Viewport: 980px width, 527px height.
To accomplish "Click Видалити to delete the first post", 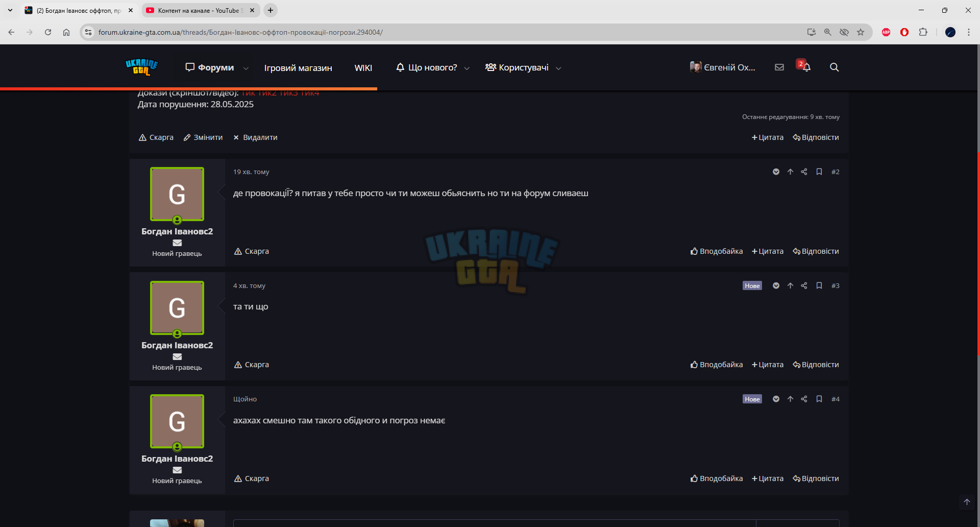I will pyautogui.click(x=255, y=137).
